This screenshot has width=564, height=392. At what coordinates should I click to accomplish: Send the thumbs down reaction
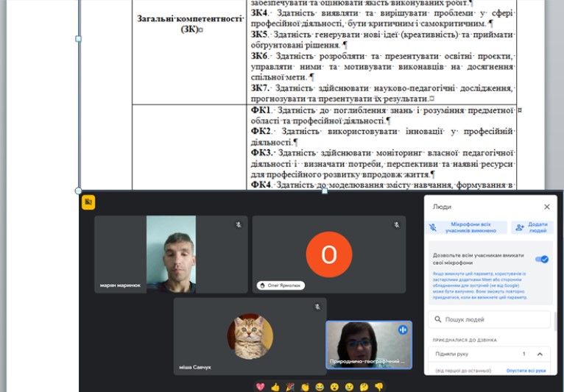coord(378,387)
